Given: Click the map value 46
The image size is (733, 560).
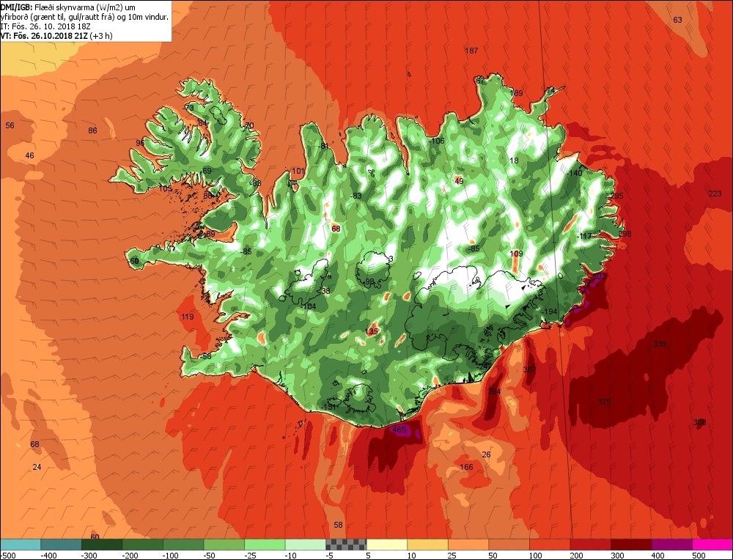Looking at the screenshot, I should [x=29, y=155].
